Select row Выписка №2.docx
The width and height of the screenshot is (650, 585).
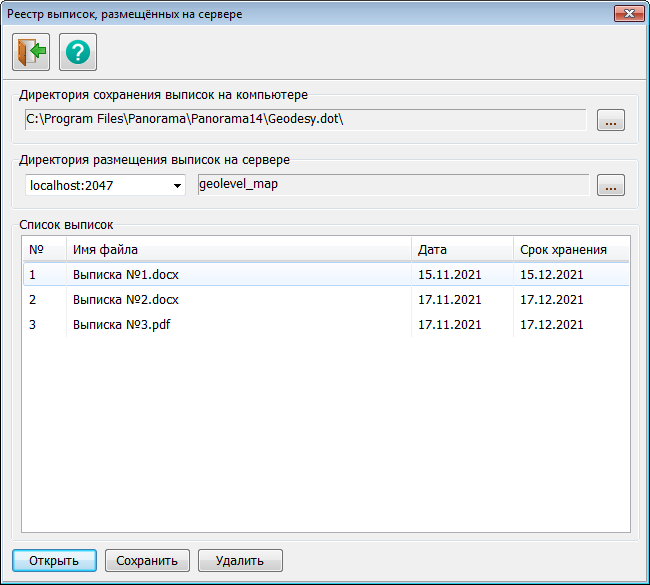126,300
